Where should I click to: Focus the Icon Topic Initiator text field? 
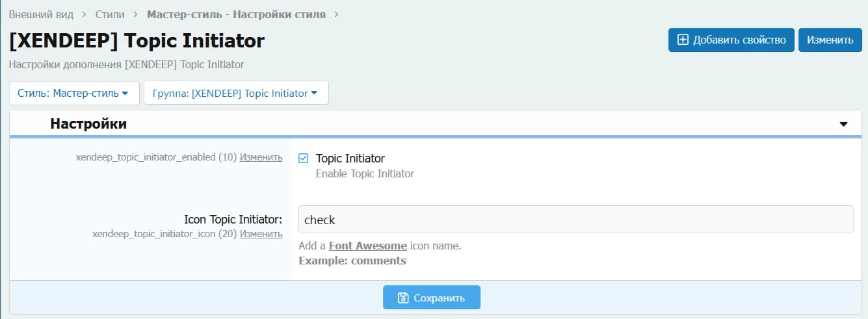575,220
